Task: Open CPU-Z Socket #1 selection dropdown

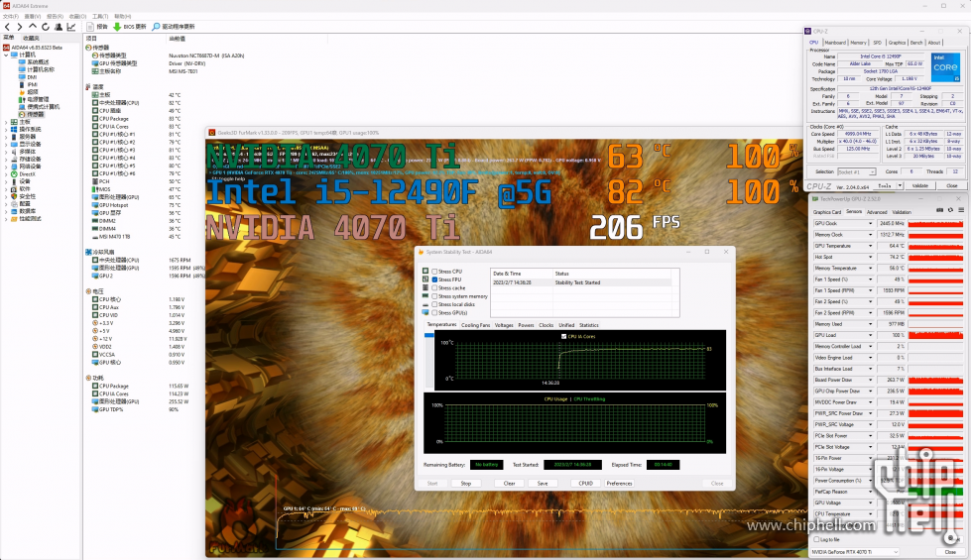Action: 856,171
